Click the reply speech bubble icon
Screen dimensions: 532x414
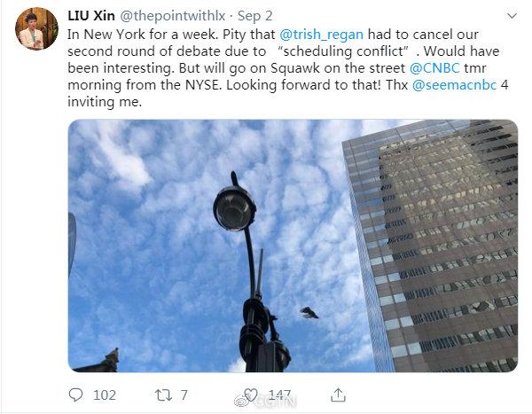pyautogui.click(x=75, y=394)
